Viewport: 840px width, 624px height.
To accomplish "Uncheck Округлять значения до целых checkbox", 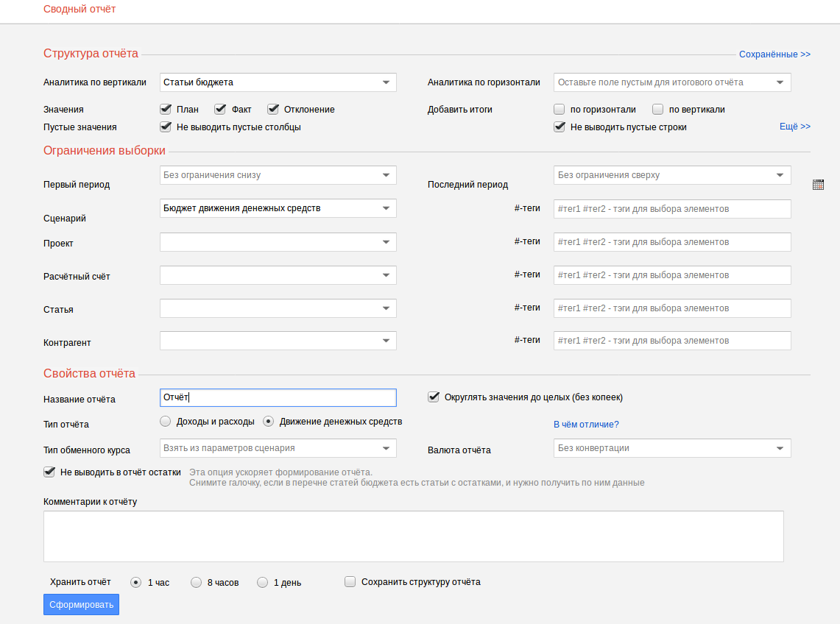I will pyautogui.click(x=434, y=397).
